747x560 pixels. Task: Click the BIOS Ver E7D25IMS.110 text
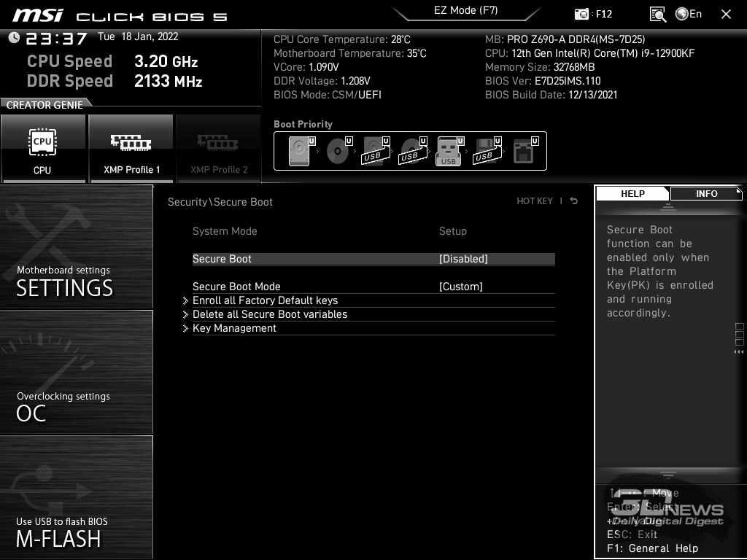(543, 81)
